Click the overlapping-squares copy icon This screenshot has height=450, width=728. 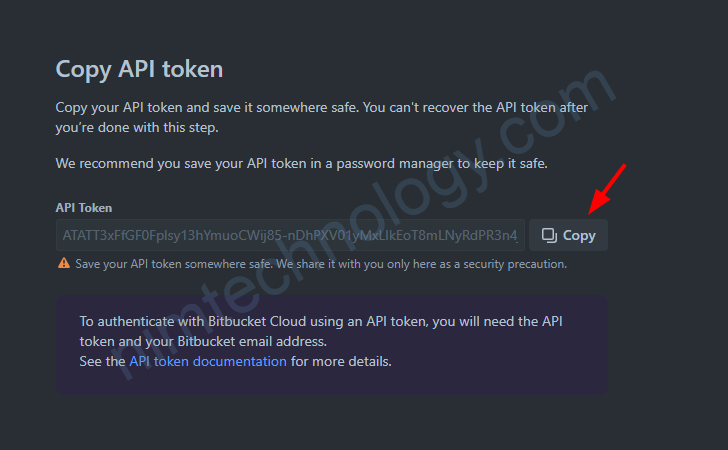coord(549,235)
